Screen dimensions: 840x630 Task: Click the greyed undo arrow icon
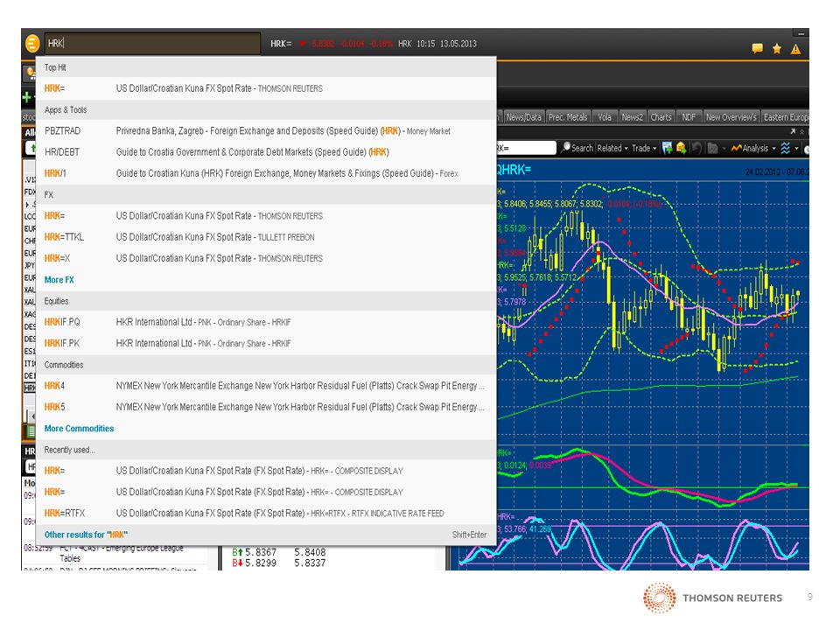click(696, 148)
